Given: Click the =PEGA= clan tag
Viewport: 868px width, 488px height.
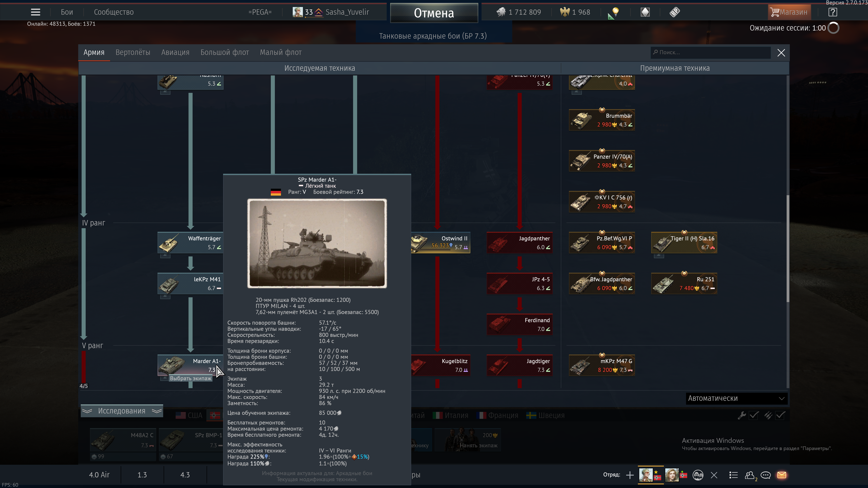Looking at the screenshot, I should [x=260, y=12].
